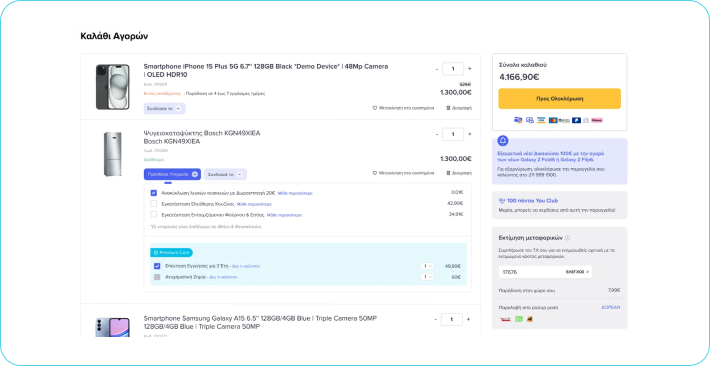Image resolution: width=710 pixels, height=366 pixels.
Task: Open 'Μάθε περισσότερα' next to Ανακύκλωση λευκών συσκευών
Action: pos(295,193)
